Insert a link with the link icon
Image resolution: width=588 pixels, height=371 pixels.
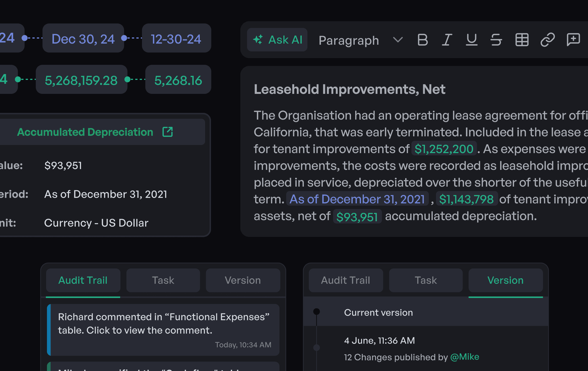tap(547, 40)
